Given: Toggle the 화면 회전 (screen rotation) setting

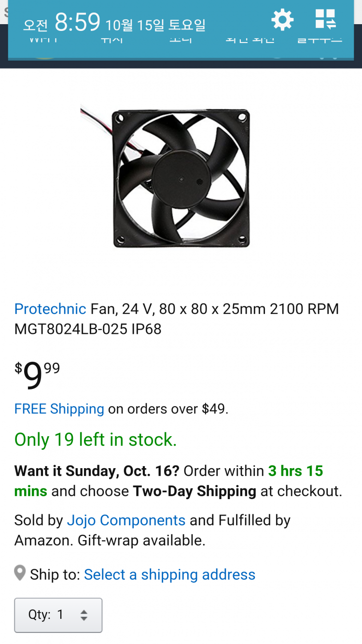Looking at the screenshot, I should (x=250, y=40).
